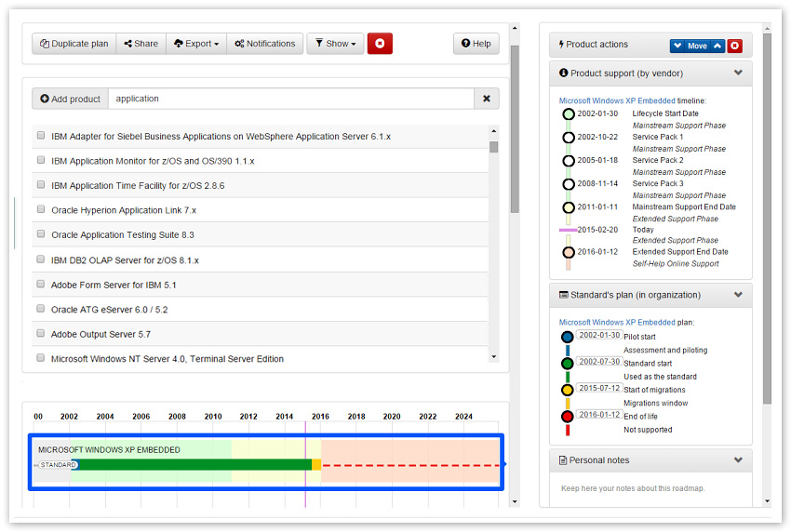Check IBM Application Monitor for z/OS
Image resolution: width=791 pixels, height=532 pixels.
click(41, 160)
